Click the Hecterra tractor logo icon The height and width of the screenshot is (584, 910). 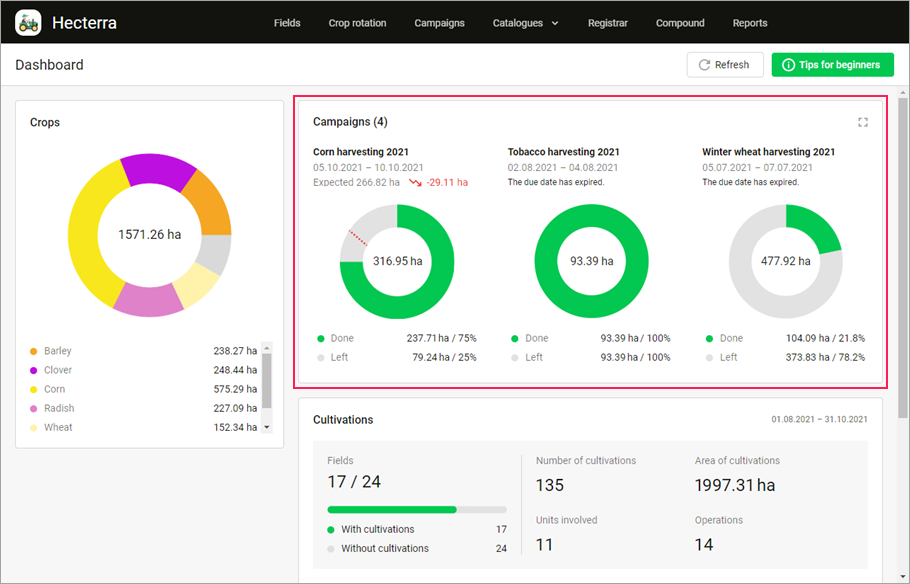29,22
